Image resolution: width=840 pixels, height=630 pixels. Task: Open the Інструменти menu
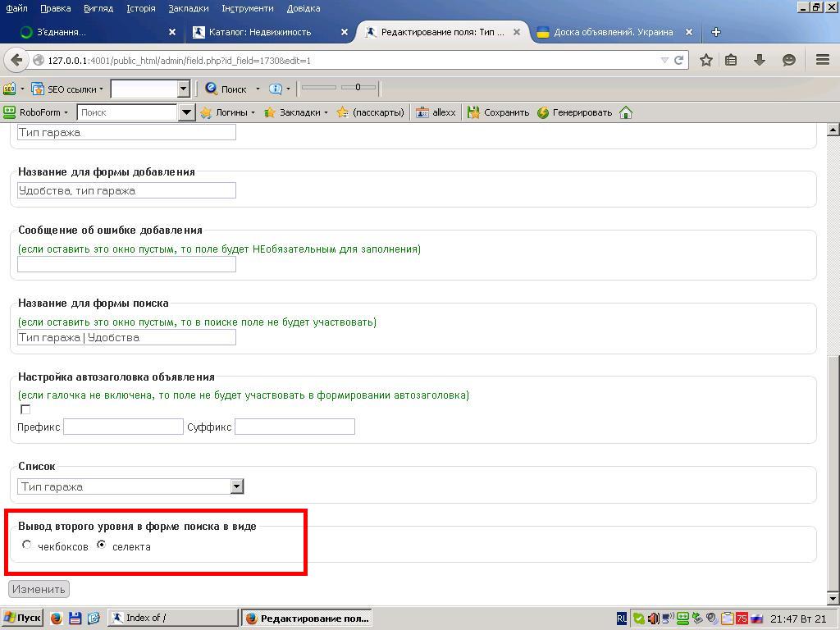(248, 8)
